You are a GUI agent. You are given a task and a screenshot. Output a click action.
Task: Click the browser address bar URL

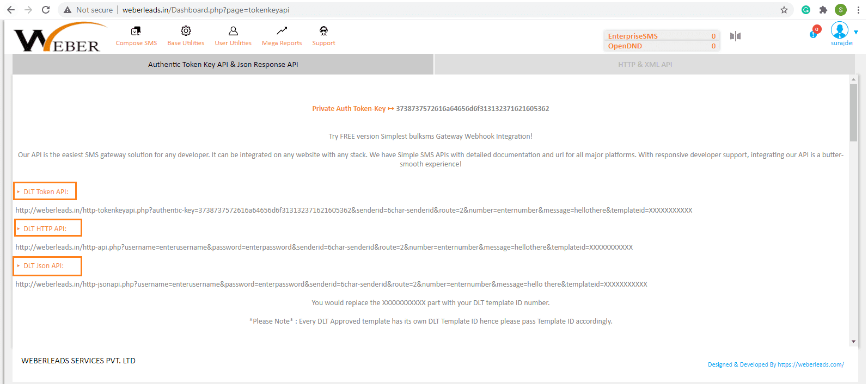(x=206, y=10)
